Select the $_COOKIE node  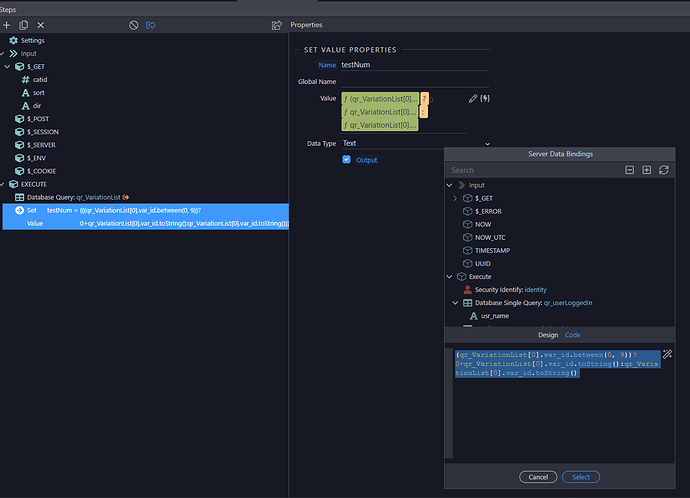[x=35, y=171]
